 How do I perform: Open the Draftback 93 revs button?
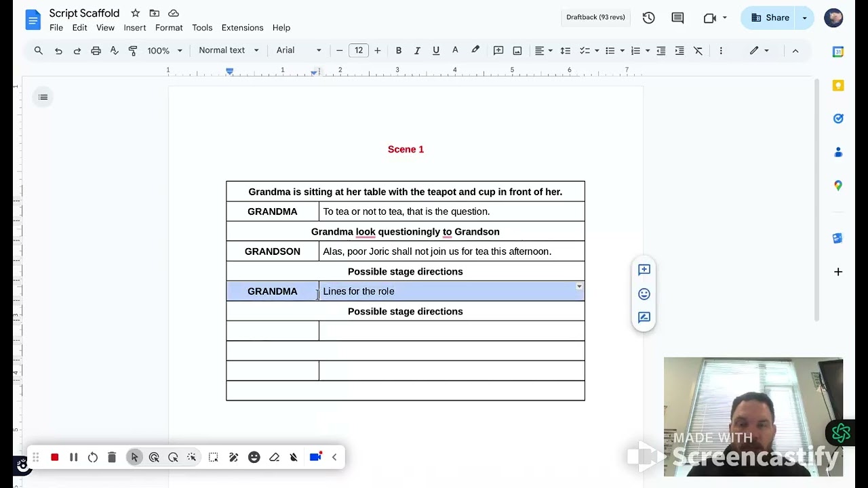point(595,17)
